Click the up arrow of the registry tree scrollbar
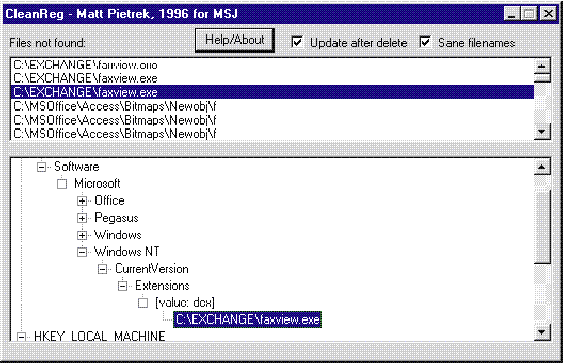This screenshot has height=363, width=564. [542, 167]
